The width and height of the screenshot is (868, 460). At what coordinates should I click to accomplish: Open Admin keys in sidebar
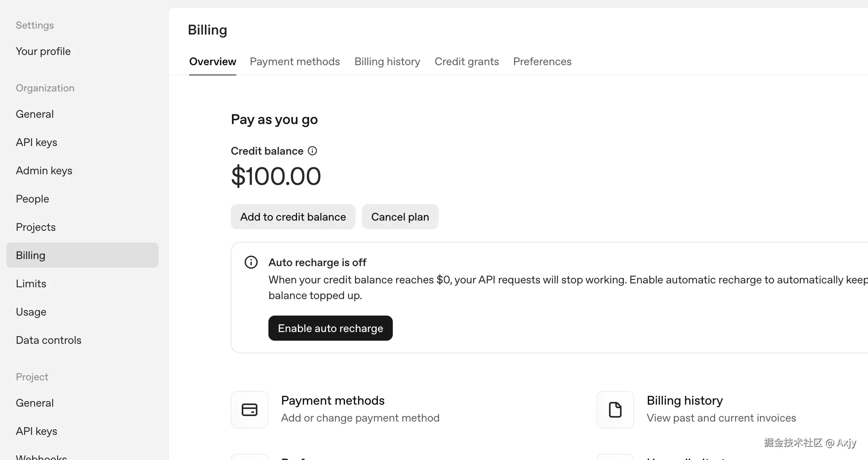pyautogui.click(x=44, y=171)
